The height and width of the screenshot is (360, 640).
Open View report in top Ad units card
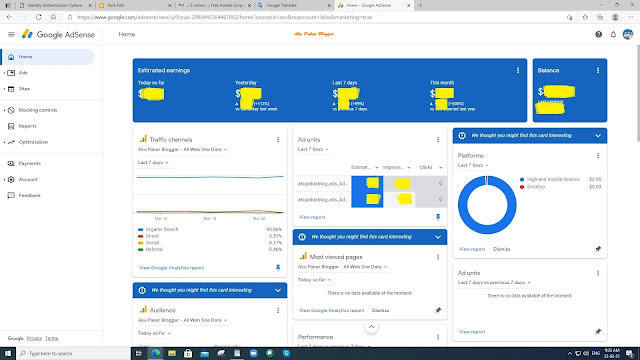[312, 217]
